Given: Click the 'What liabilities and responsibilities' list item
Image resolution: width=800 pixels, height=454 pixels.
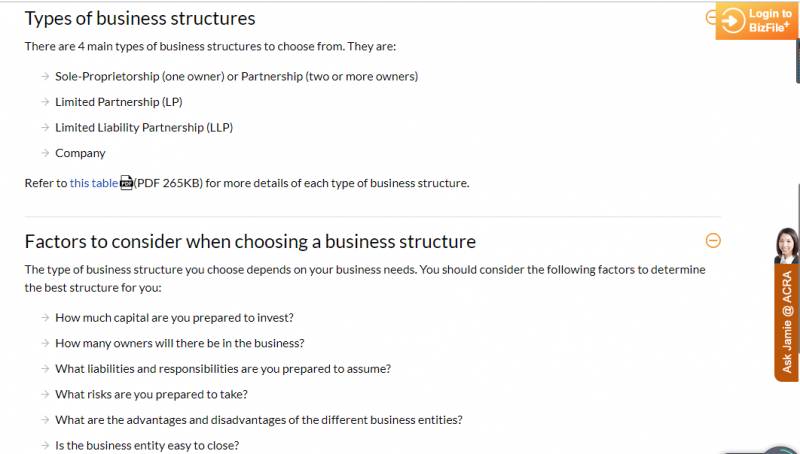Looking at the screenshot, I should coord(223,368).
